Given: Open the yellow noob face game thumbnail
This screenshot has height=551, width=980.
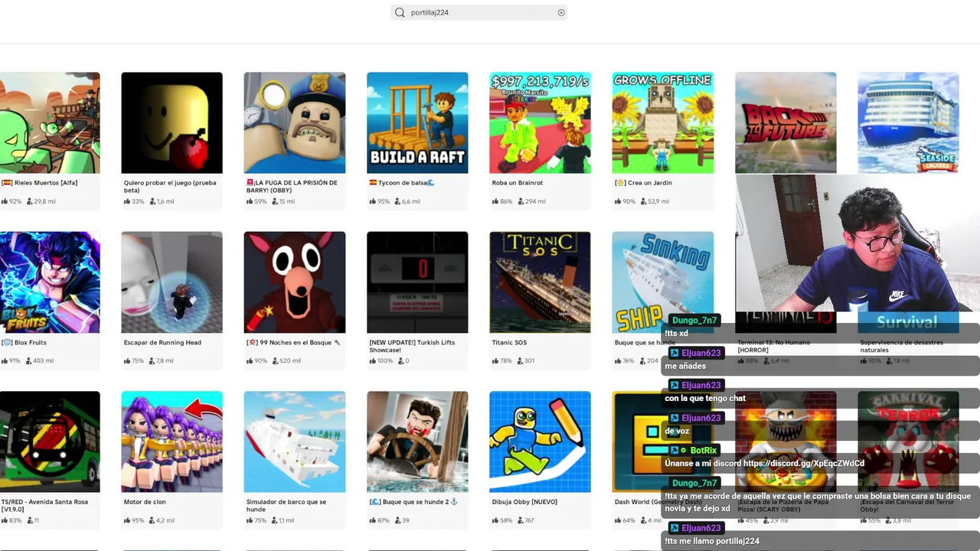Looking at the screenshot, I should (x=171, y=122).
